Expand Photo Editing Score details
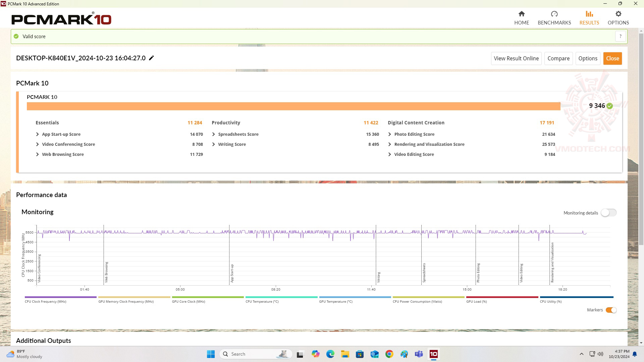Screen dimensions: 644x362 (x=389, y=134)
